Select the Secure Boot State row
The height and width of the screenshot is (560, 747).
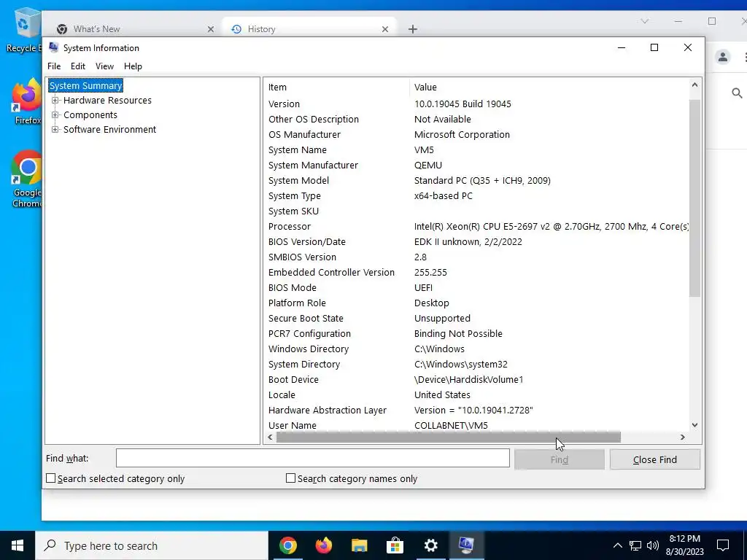click(476, 318)
